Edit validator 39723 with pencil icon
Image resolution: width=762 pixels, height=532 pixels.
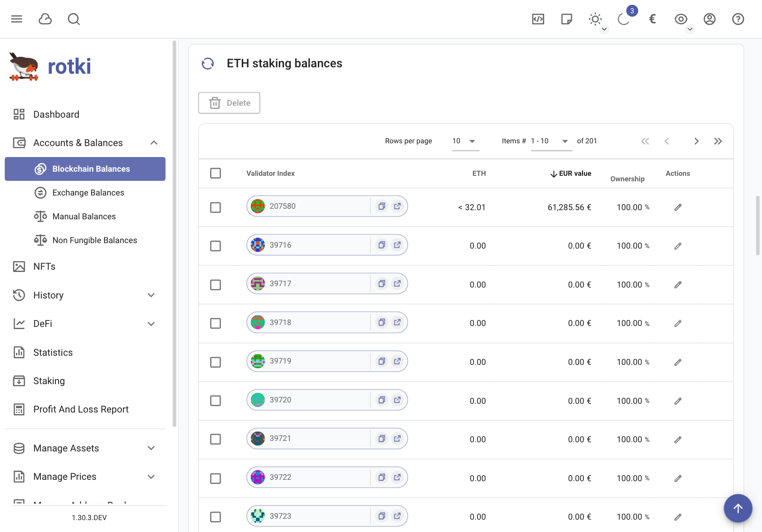point(678,517)
